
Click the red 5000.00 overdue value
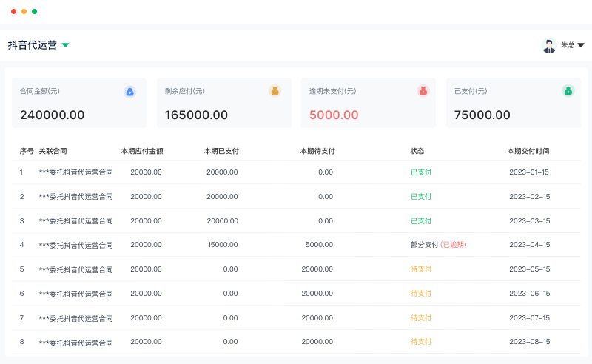tap(334, 115)
